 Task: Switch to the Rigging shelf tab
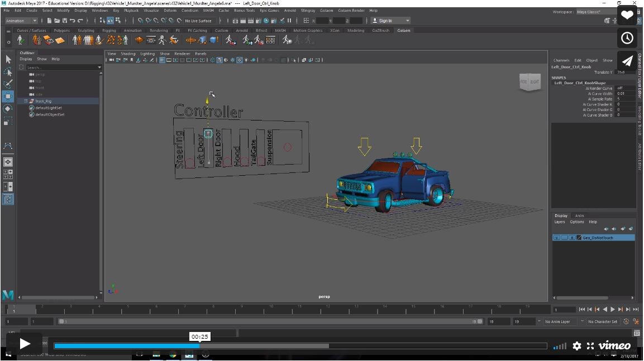click(109, 30)
